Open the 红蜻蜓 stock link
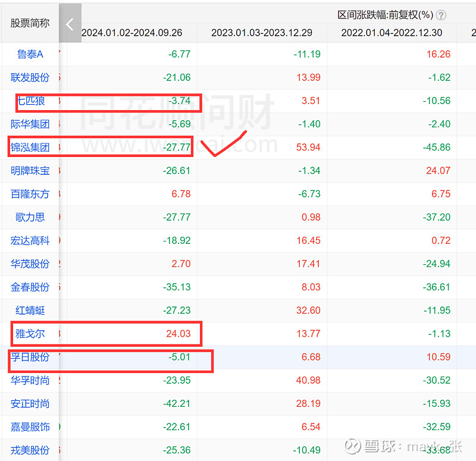Viewport: 476px width, 461px height. coord(30,311)
